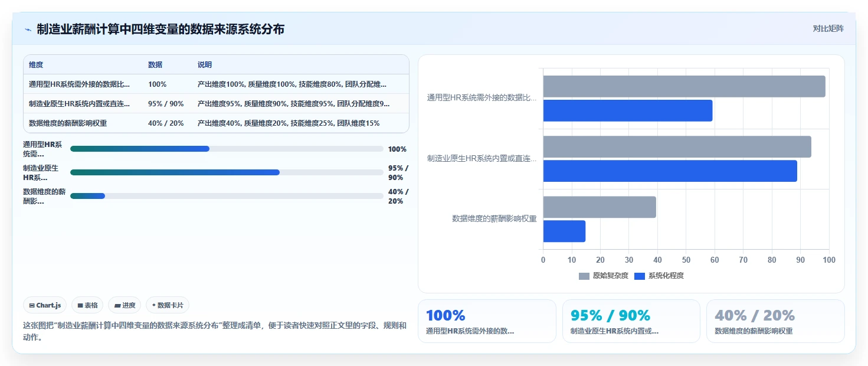Click the 95% / 90% value in the table
The width and height of the screenshot is (868, 366).
tap(166, 104)
